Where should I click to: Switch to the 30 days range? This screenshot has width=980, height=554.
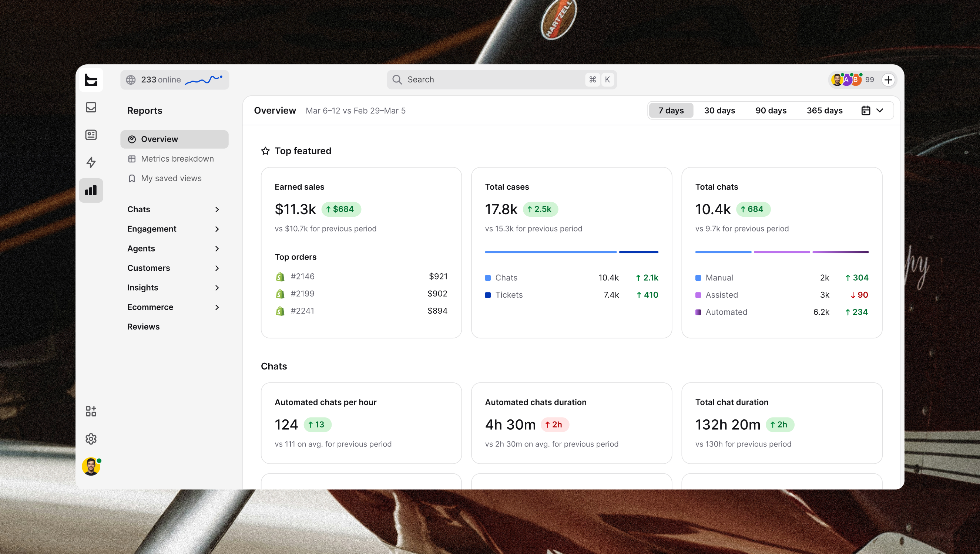[719, 110]
